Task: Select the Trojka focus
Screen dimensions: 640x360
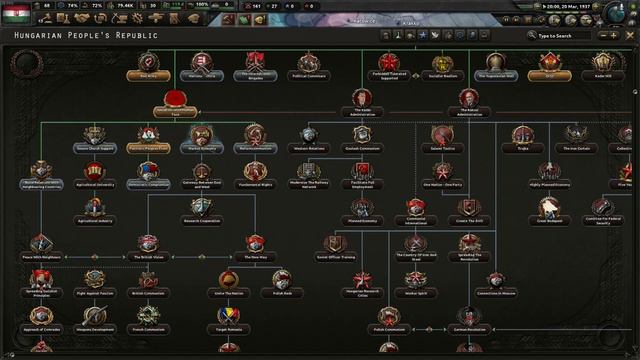Action: point(522,140)
